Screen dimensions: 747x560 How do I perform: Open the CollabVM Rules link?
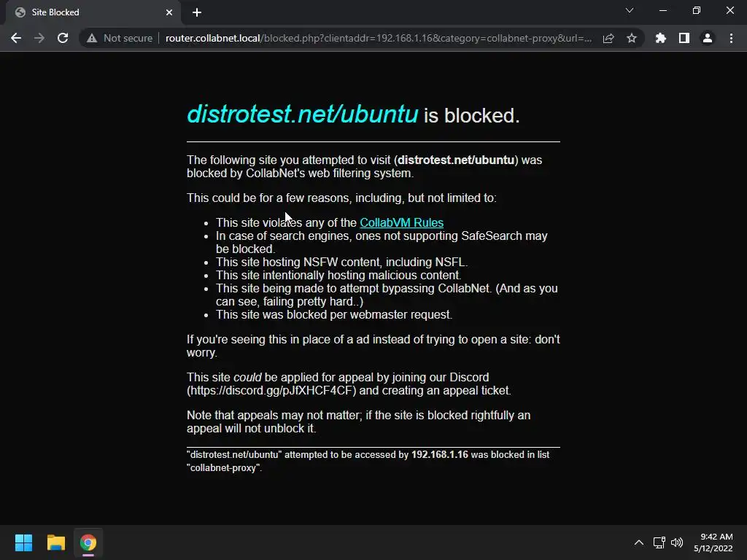tap(402, 222)
